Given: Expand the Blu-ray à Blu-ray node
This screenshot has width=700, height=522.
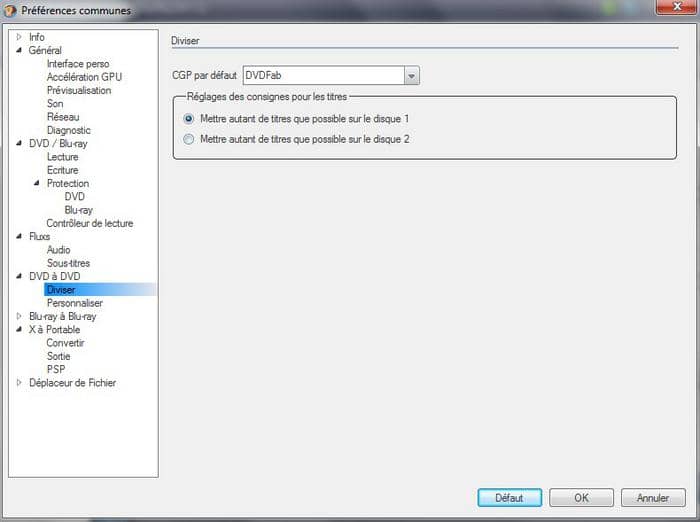Looking at the screenshot, I should (19, 316).
